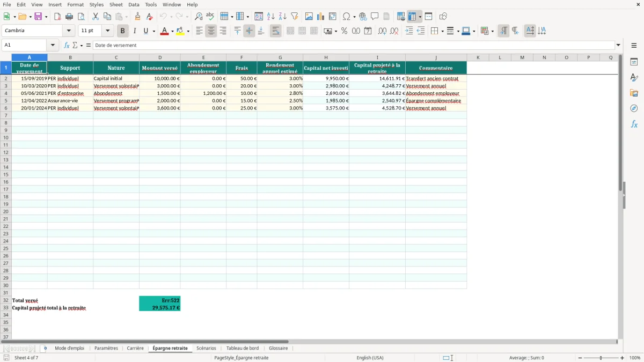
Task: Toggle Bold formatting
Action: click(122, 31)
